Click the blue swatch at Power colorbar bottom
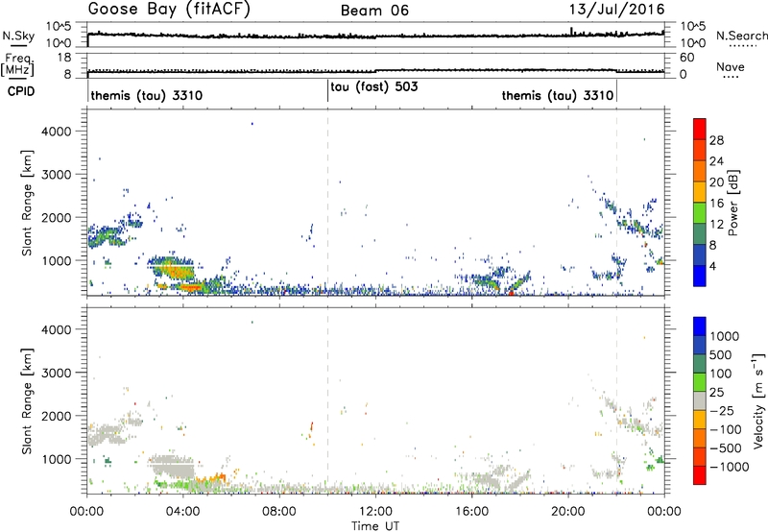Screen dimensions: 768x532 (700, 276)
